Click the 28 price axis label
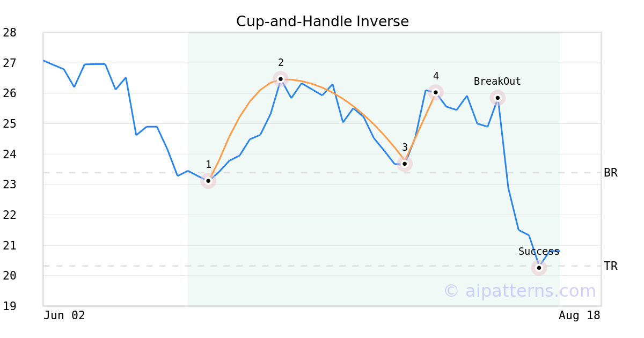 [10, 33]
